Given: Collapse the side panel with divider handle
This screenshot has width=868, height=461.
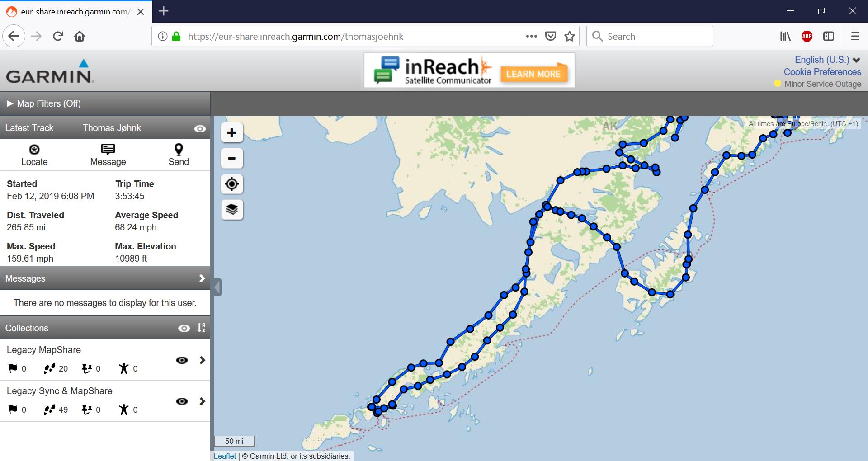Looking at the screenshot, I should click(217, 287).
